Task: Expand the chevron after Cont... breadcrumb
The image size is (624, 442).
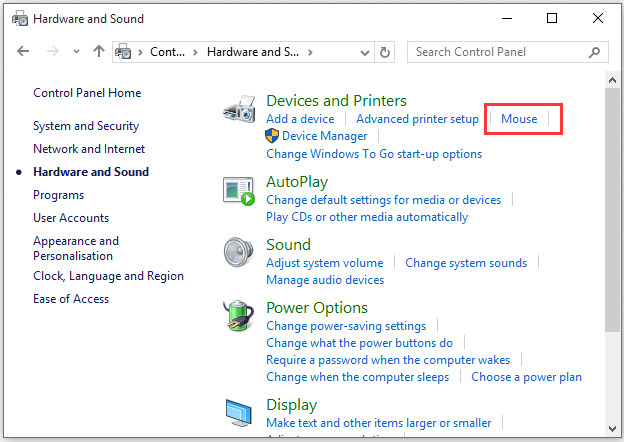Action: point(195,52)
